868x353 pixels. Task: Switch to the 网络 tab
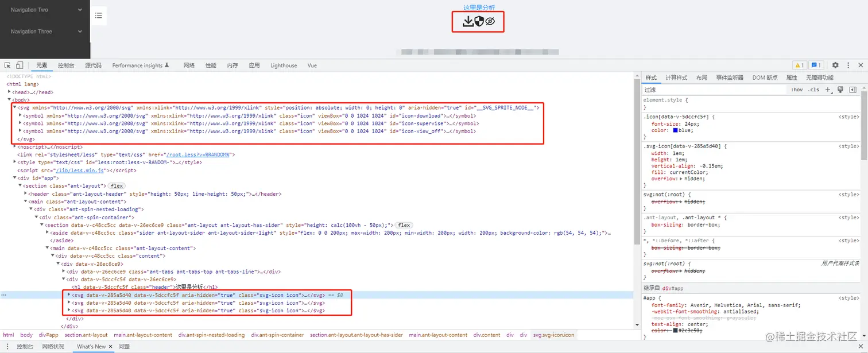point(189,65)
